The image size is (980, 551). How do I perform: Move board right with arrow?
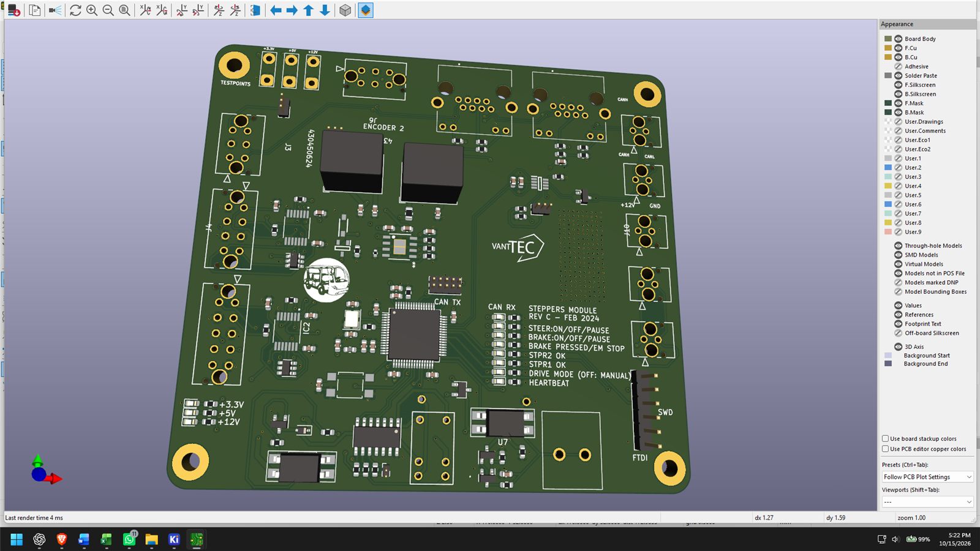pyautogui.click(x=292, y=10)
